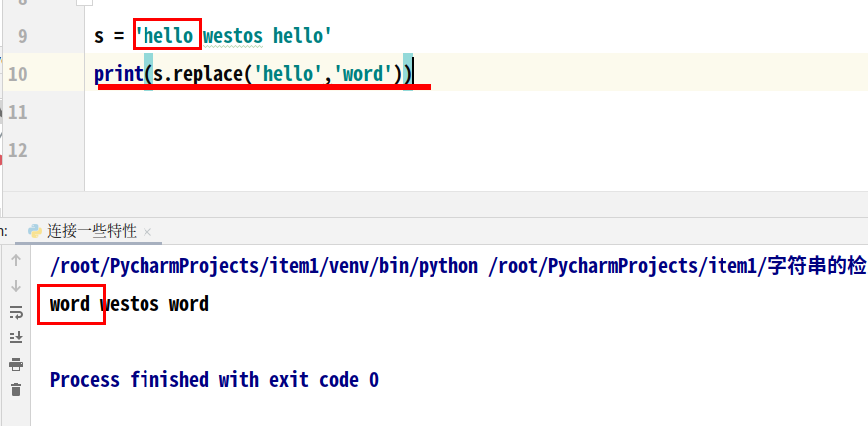Screen dimensions: 868x426
Task: Close the 连接一些特性 run tab
Action: 147,232
